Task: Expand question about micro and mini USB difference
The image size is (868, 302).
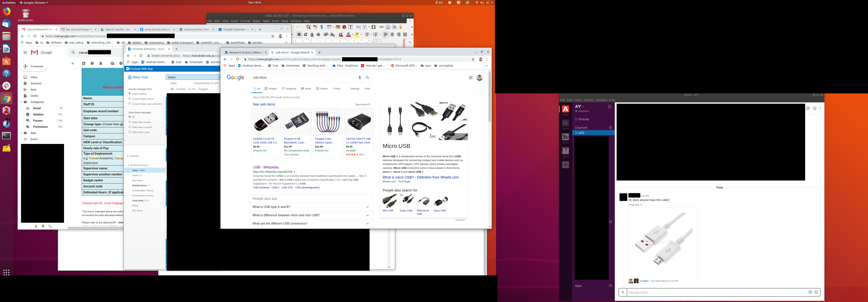Action: (x=367, y=215)
